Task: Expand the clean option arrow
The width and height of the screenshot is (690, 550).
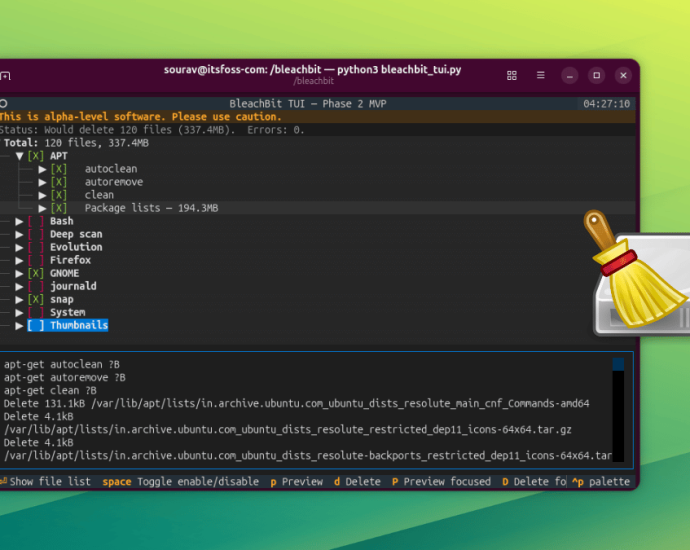Action: click(x=42, y=195)
